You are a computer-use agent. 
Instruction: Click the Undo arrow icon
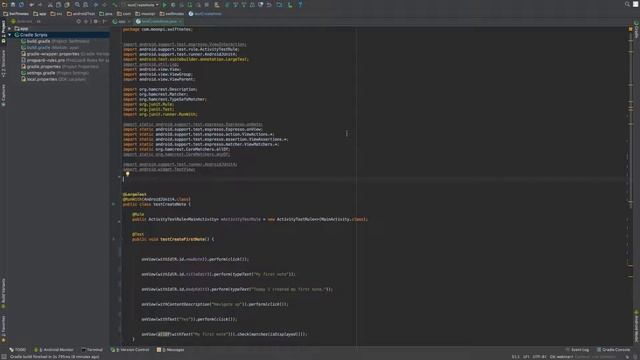tap(31, 5)
